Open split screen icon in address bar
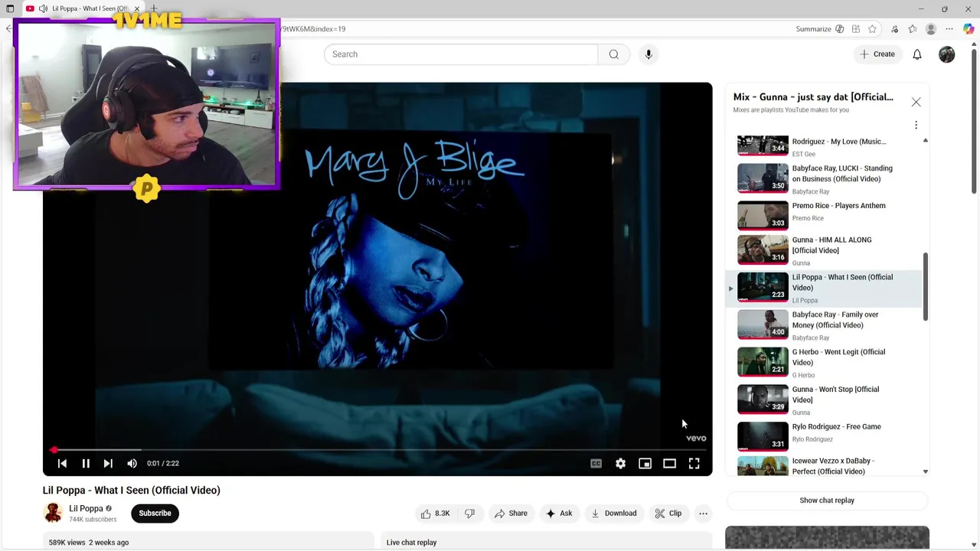Screen dimensions: 980x551 (856, 29)
